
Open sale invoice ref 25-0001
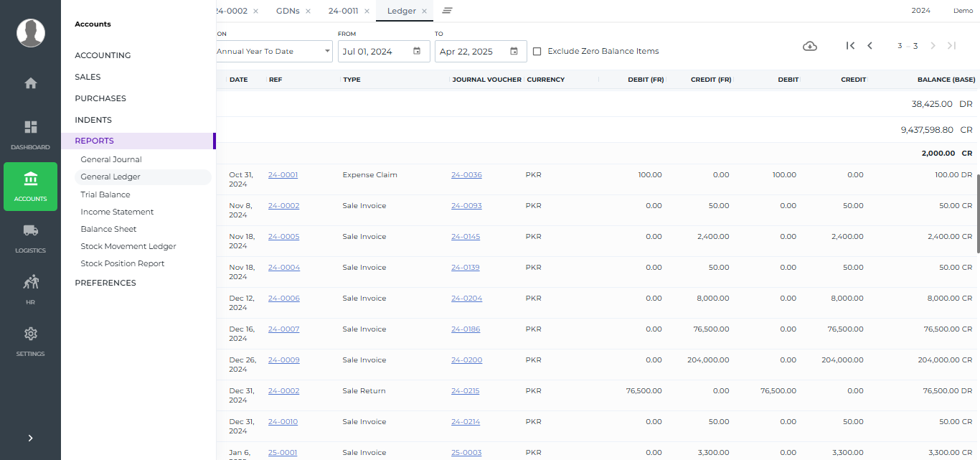tap(283, 453)
